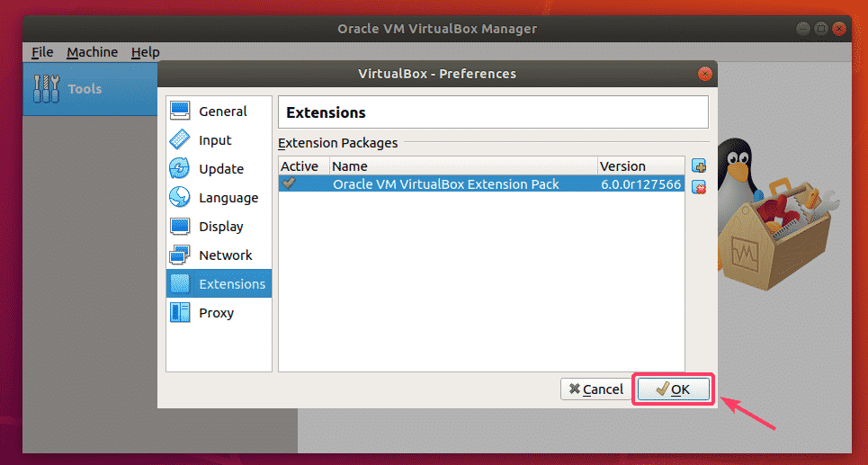This screenshot has height=465, width=868.
Task: Open the Input settings icon
Action: [x=180, y=140]
